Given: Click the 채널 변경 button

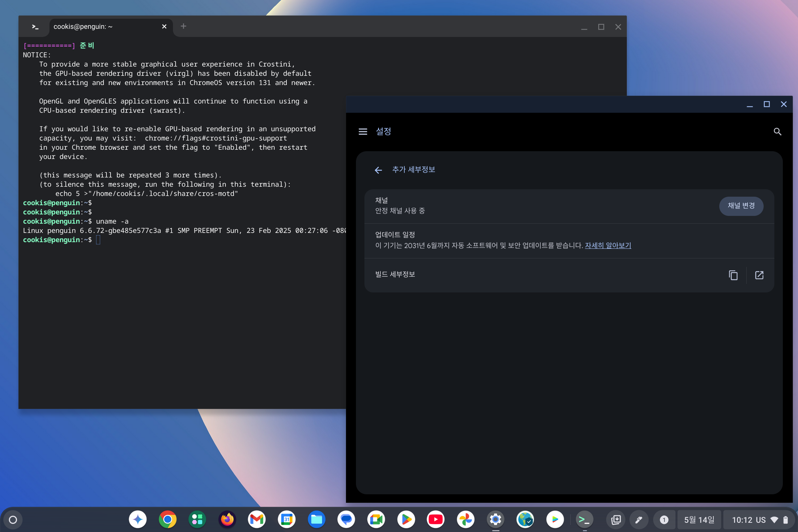Looking at the screenshot, I should pos(741,206).
